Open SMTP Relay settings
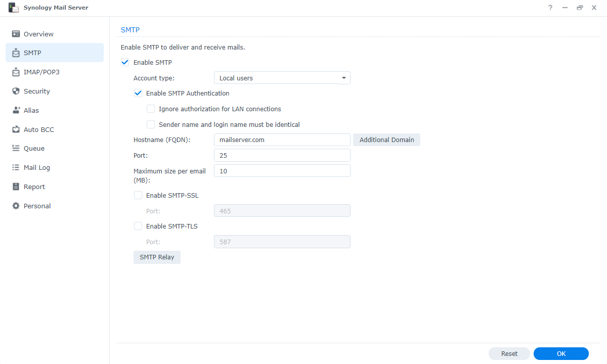Screen dimensions: 607x364 click(x=157, y=257)
